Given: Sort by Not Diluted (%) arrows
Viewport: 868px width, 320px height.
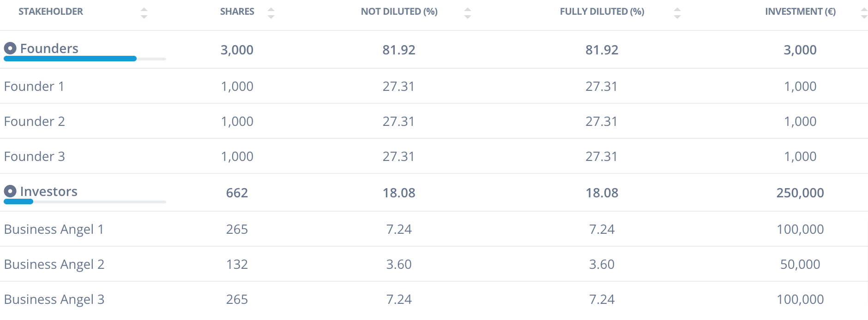Looking at the screenshot, I should [x=468, y=13].
